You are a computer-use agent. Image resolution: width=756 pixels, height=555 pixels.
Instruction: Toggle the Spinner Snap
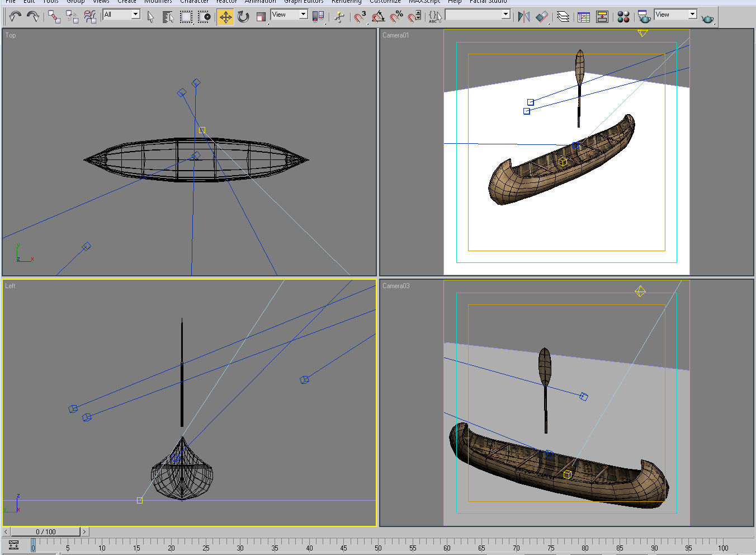coord(414,17)
